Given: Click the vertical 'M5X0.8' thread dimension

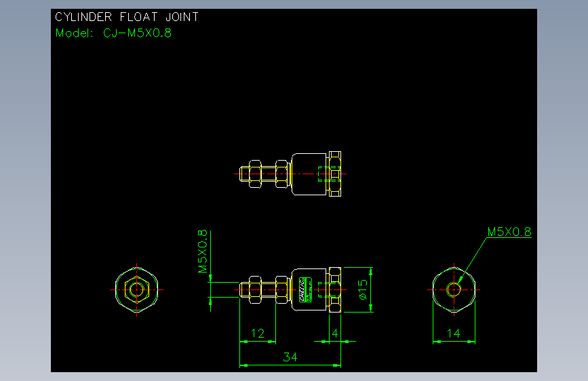Looking at the screenshot, I should [x=203, y=252].
